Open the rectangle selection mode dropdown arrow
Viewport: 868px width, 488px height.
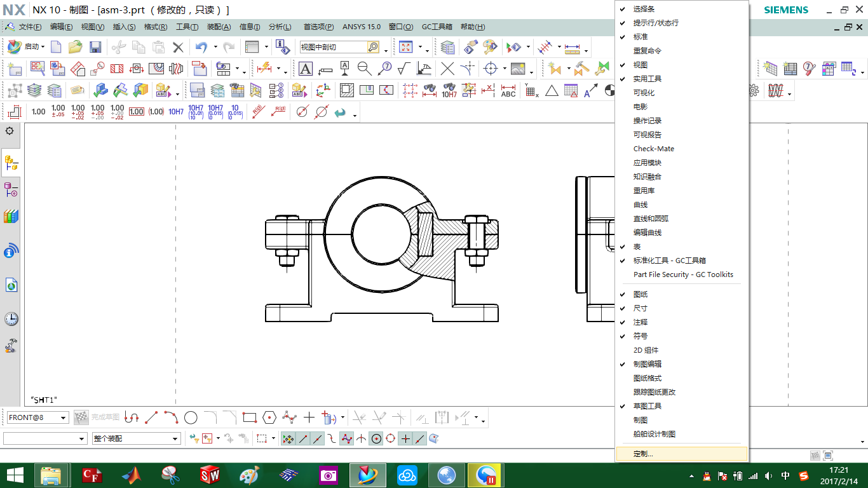click(273, 438)
